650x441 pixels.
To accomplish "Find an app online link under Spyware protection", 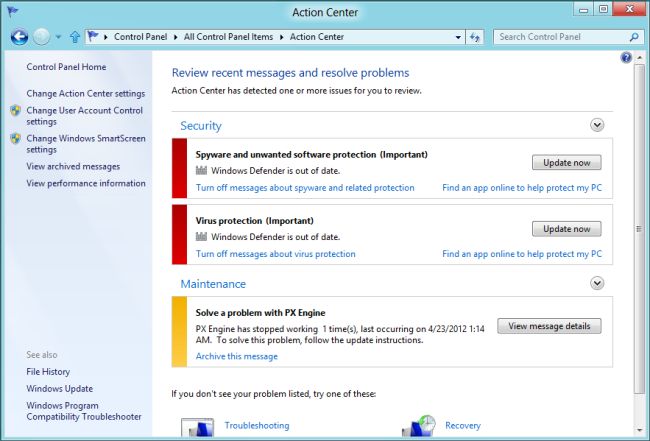I will (522, 188).
